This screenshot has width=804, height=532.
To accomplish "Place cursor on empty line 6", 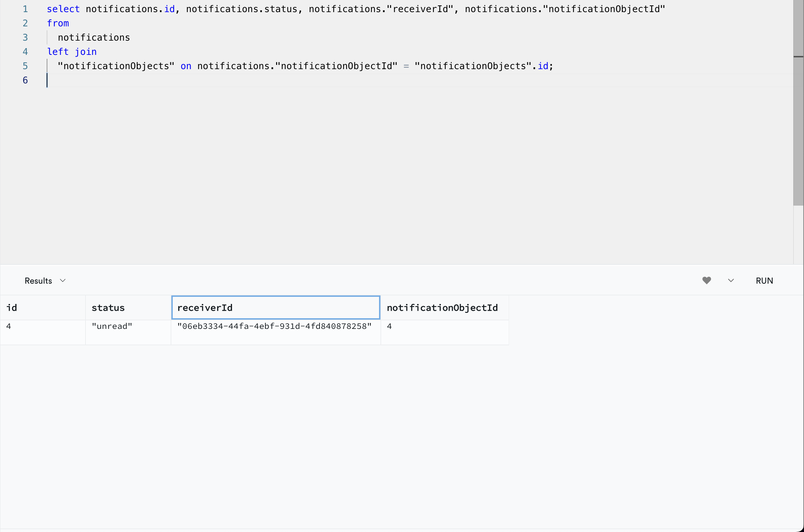I will point(50,80).
